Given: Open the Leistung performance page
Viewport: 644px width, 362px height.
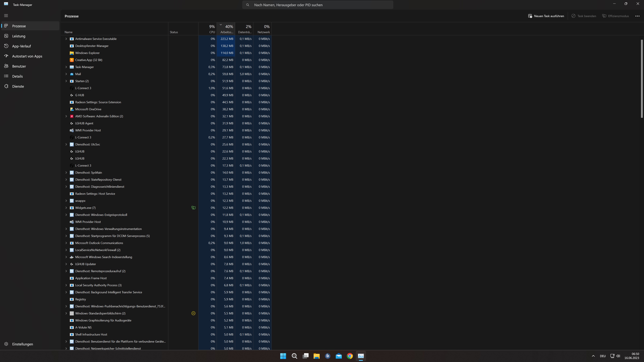Looking at the screenshot, I should [x=19, y=36].
